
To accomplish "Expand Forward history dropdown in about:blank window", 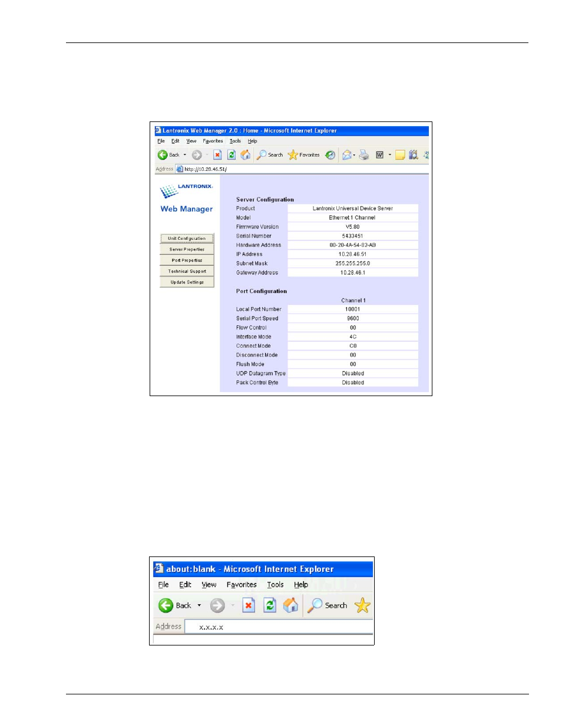I will click(x=233, y=605).
